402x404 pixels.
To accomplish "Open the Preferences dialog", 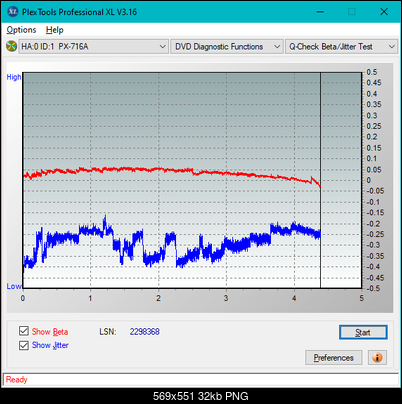I will point(334,358).
